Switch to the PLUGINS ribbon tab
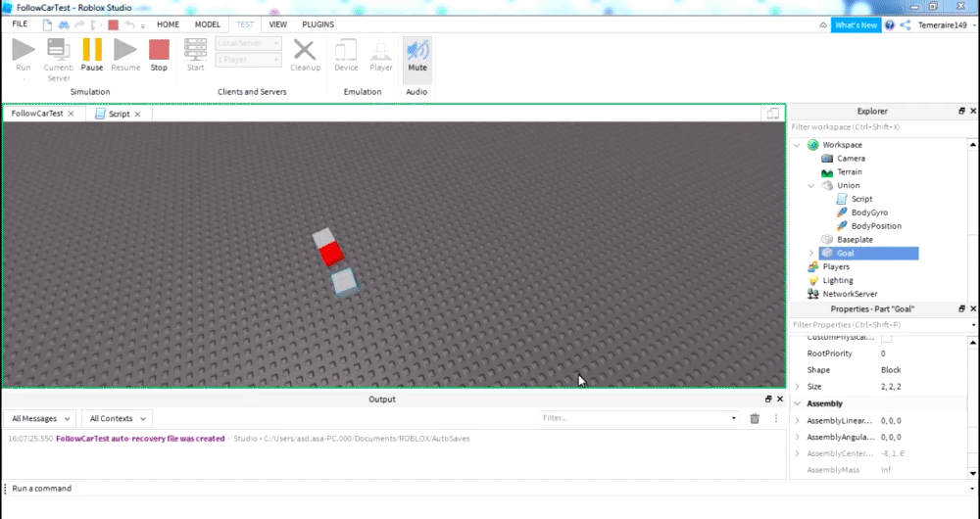The height and width of the screenshot is (519, 980). (318, 24)
